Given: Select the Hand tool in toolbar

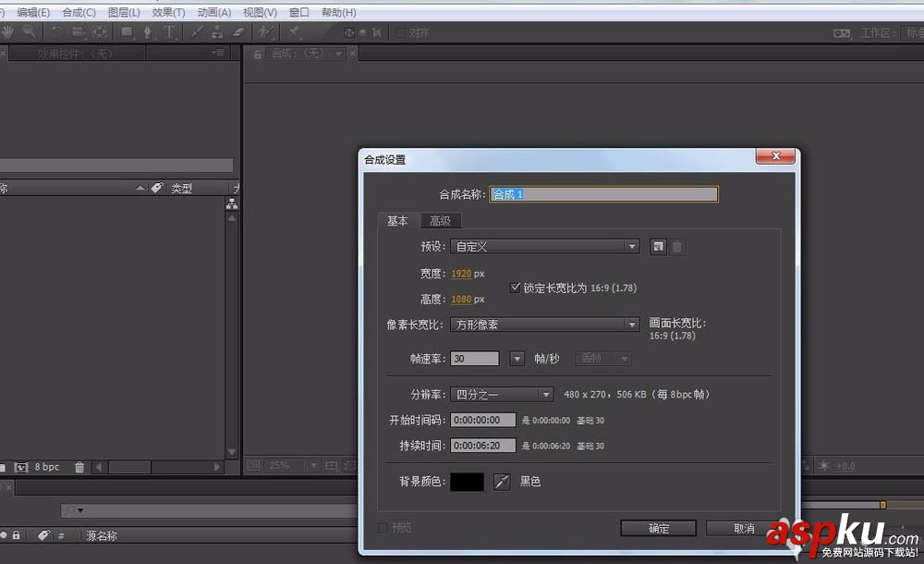Looking at the screenshot, I should tap(7, 31).
